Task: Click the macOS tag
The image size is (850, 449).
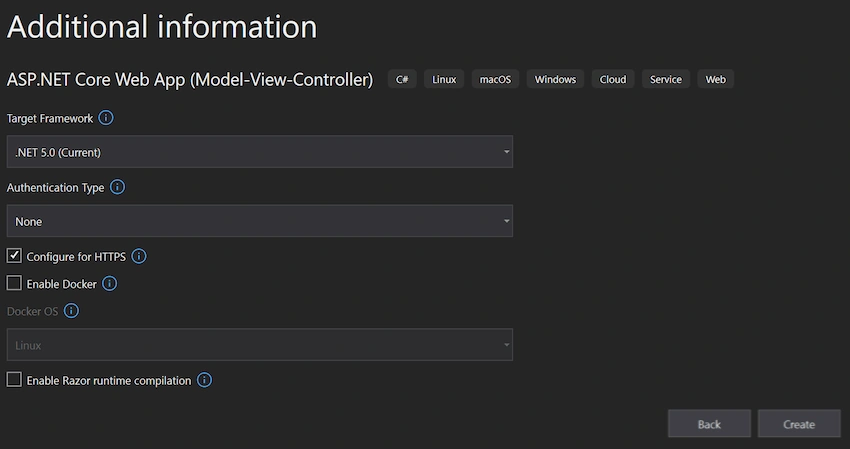Action: coord(495,79)
